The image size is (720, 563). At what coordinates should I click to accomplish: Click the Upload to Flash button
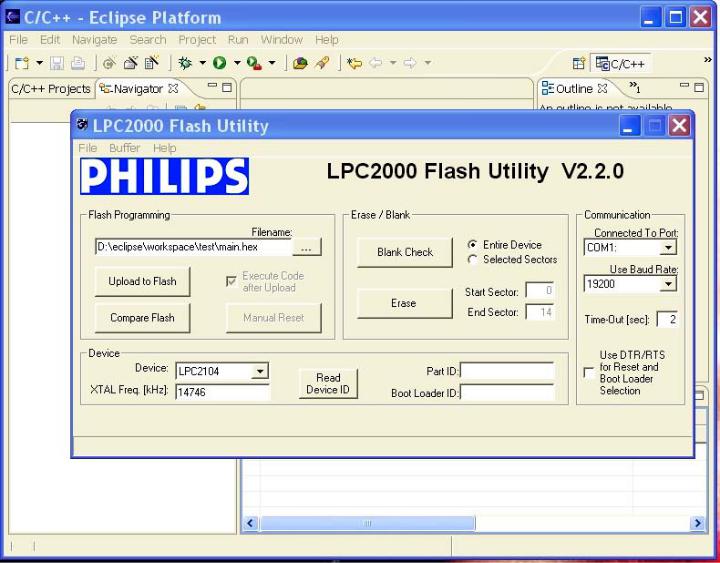click(142, 282)
